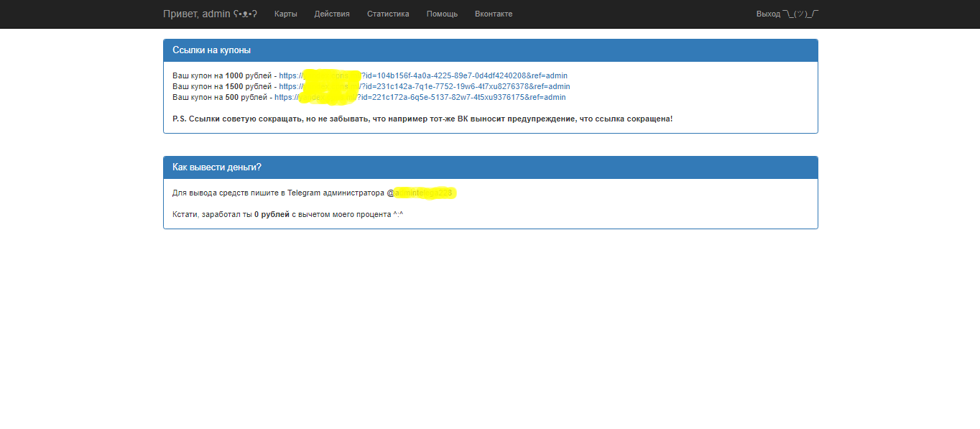The width and height of the screenshot is (980, 429).
Task: Click the 'Ваш купон на 1000 рублей' label
Action: coord(222,75)
